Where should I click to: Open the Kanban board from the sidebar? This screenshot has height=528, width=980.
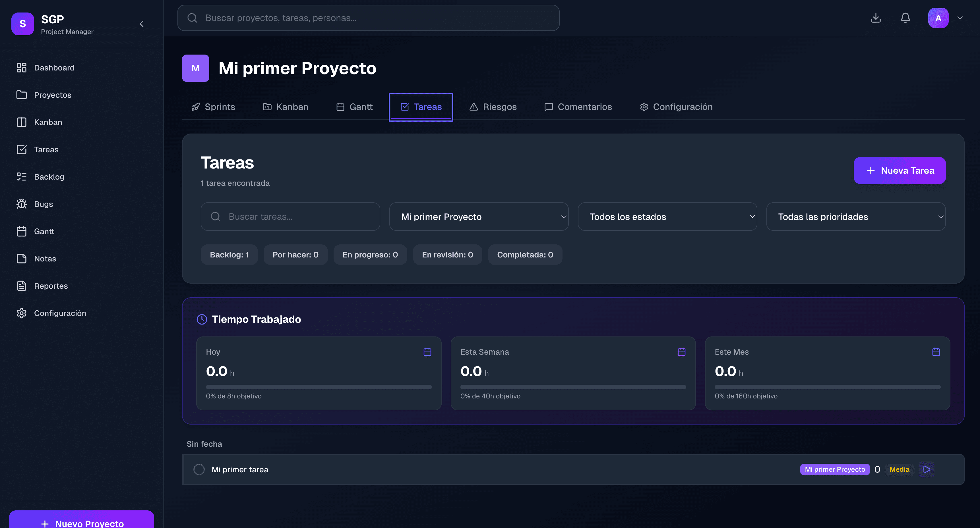point(48,122)
